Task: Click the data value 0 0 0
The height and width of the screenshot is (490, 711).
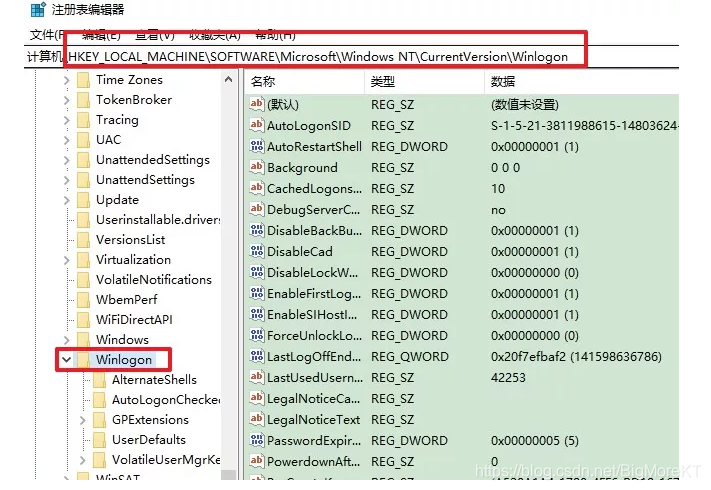Action: [505, 168]
